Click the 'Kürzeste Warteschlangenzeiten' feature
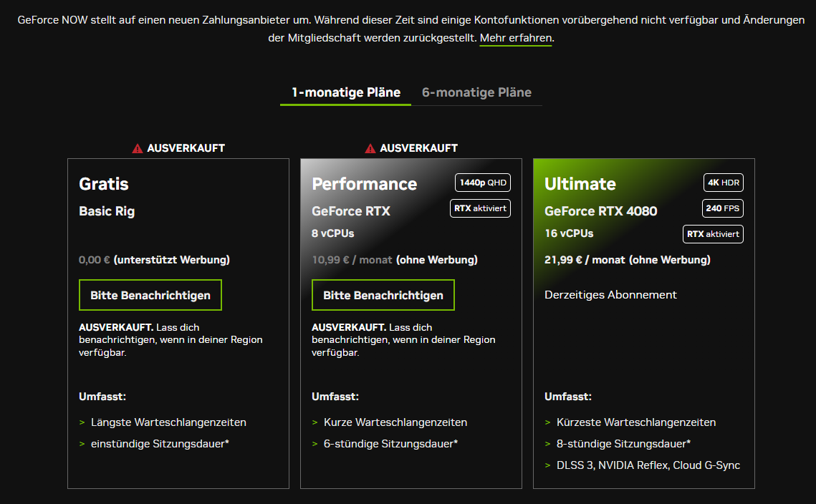 [x=636, y=422]
